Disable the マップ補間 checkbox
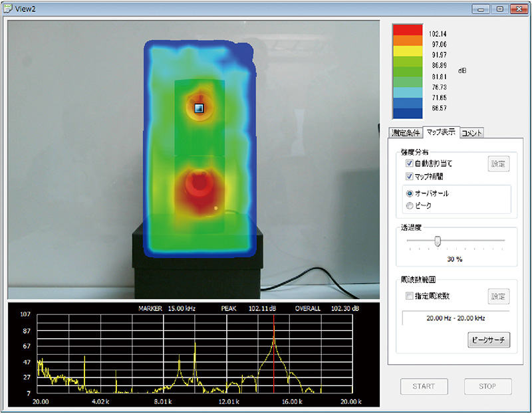 tap(409, 177)
